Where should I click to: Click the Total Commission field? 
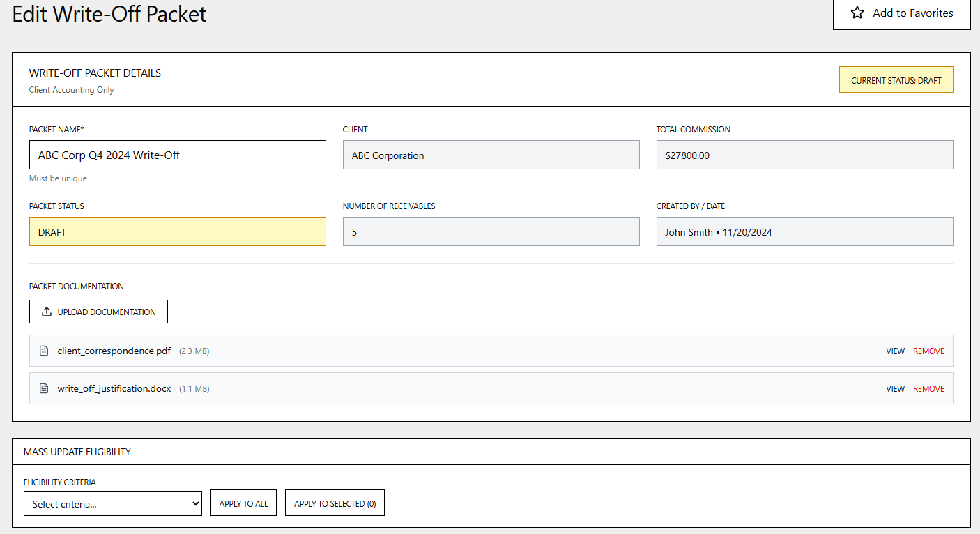click(x=804, y=155)
